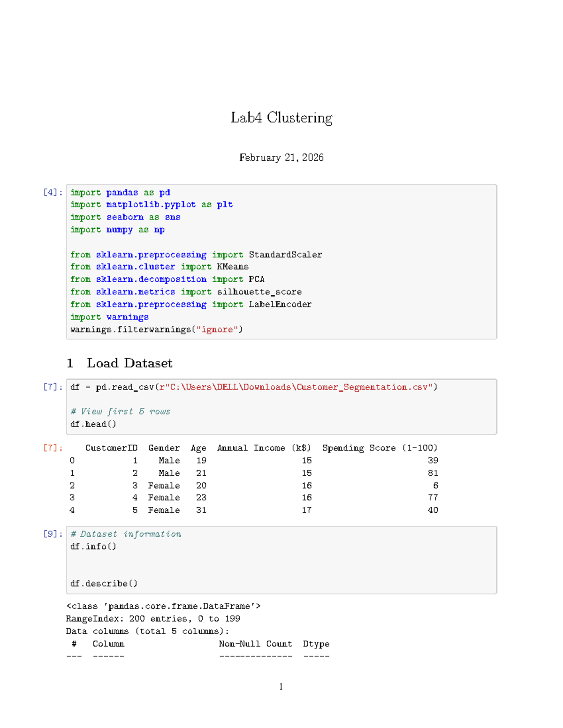This screenshot has width=563, height=728.
Task: Click the line 'import warnings'
Action: click(109, 317)
